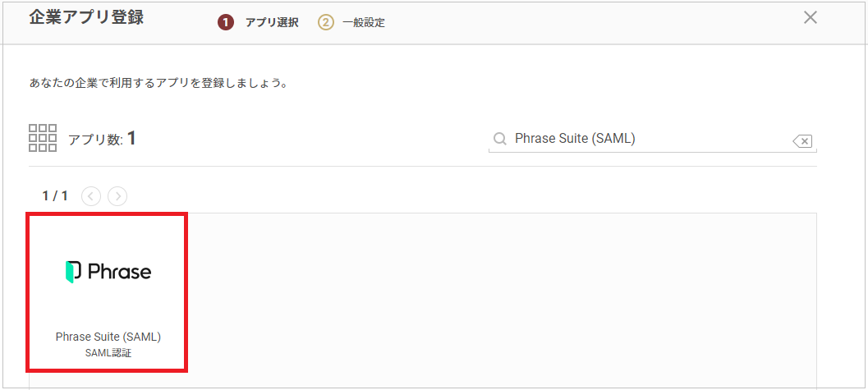
Task: Click the 企業アプリ登録 dialog title
Action: pos(85,17)
